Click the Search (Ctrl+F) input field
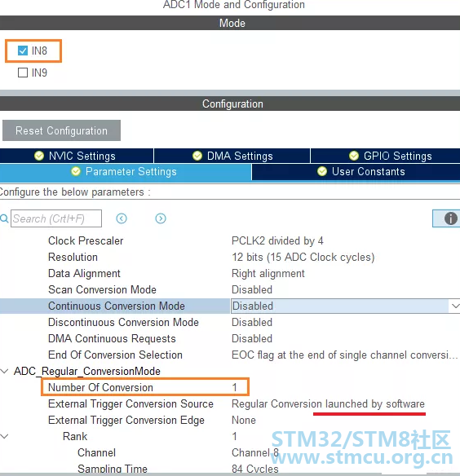Screen dimensions: 460x476 (56, 218)
